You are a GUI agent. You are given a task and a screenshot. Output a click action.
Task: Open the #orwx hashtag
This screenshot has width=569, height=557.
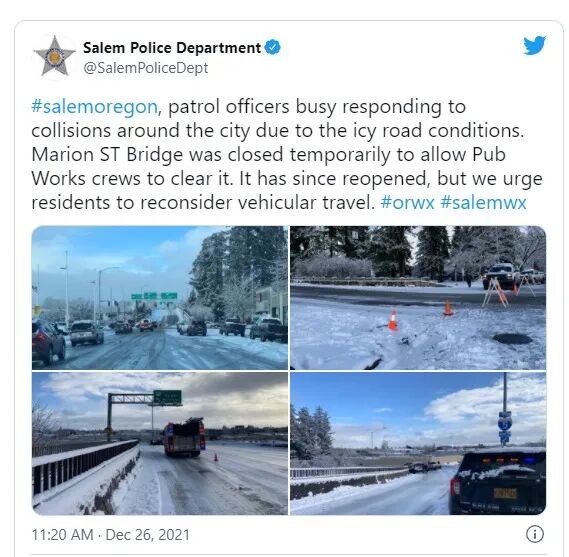(407, 202)
